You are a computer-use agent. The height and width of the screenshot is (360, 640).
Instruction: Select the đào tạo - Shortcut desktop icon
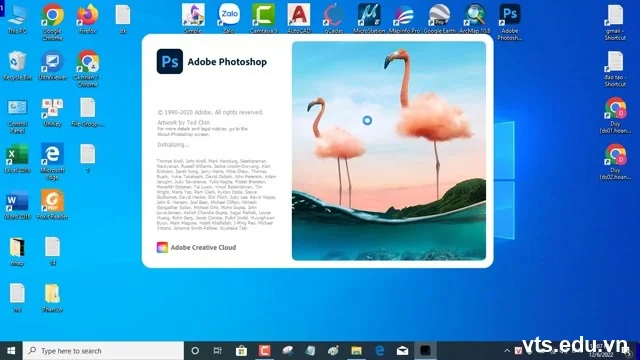coord(615,69)
